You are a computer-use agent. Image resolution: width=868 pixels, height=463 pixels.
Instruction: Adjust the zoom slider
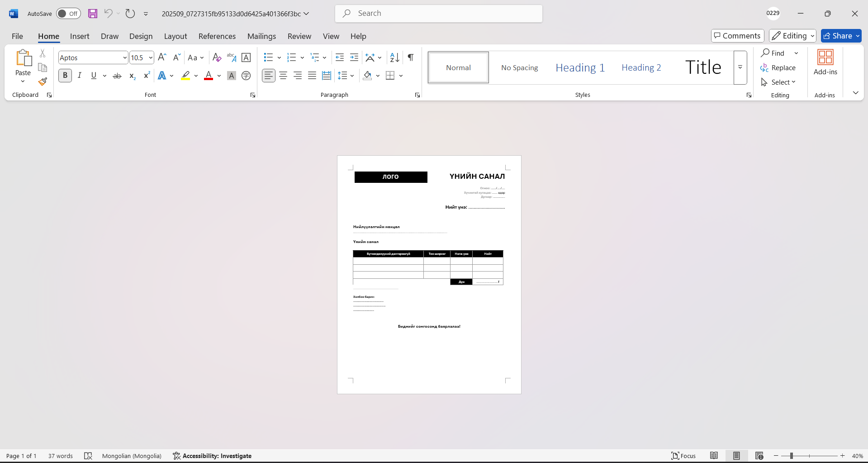pos(791,456)
